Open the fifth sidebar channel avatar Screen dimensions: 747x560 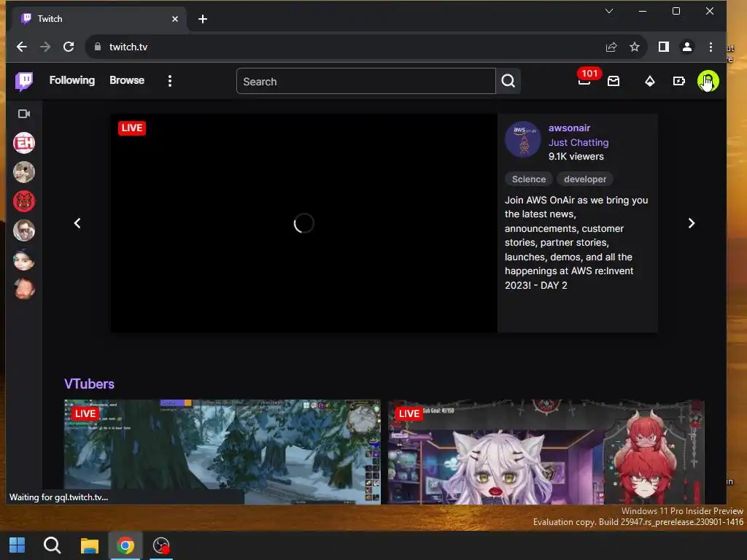click(x=24, y=260)
